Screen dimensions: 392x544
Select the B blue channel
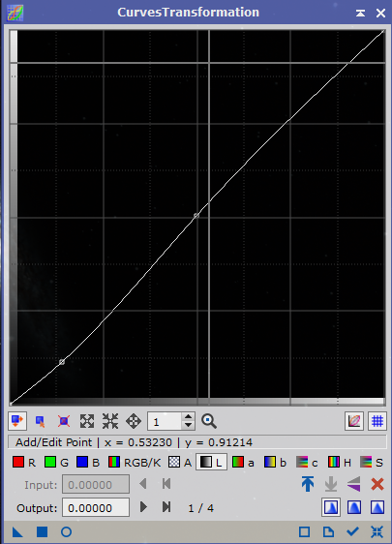point(88,463)
